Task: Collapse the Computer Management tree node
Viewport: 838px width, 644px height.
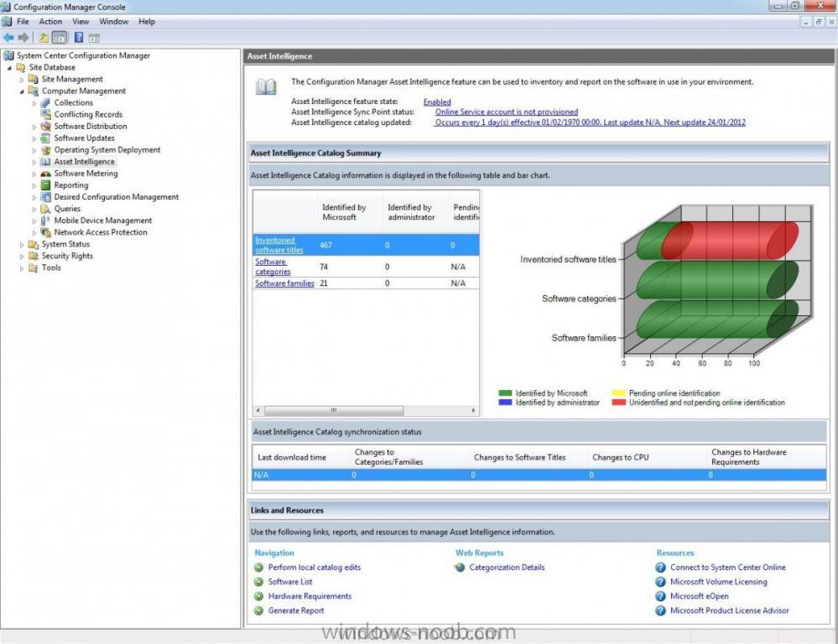Action: coord(22,91)
